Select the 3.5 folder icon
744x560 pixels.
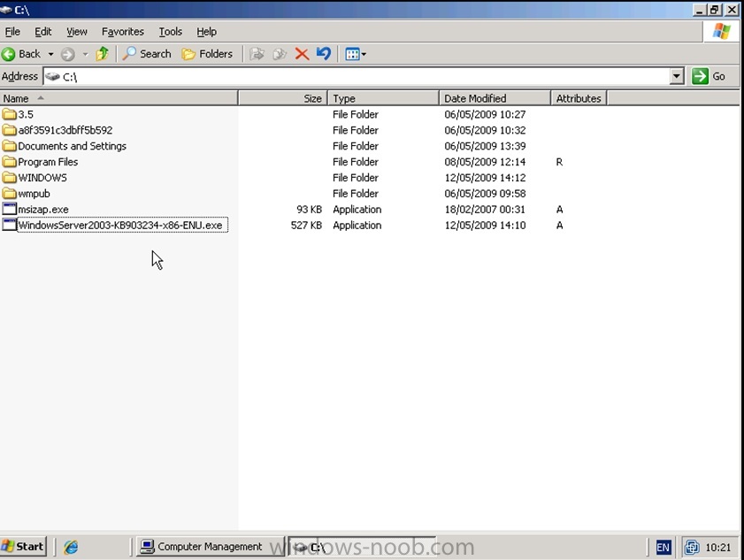[x=9, y=114]
